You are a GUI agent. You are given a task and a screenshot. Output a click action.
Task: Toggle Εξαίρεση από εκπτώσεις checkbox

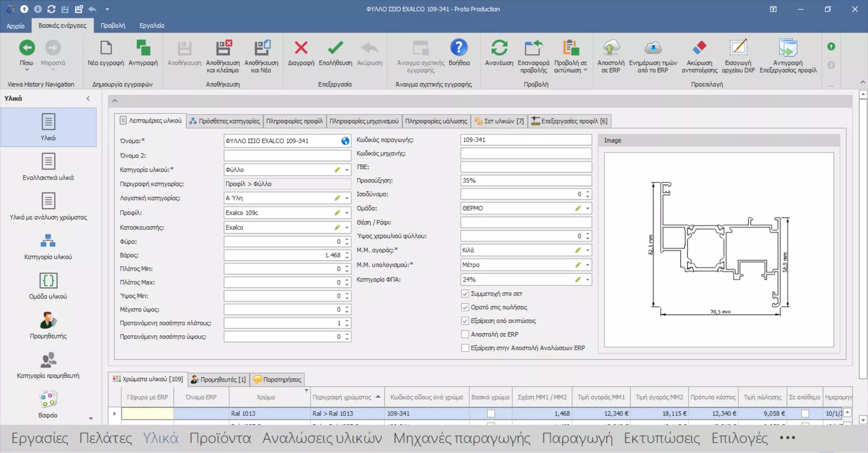(x=465, y=321)
